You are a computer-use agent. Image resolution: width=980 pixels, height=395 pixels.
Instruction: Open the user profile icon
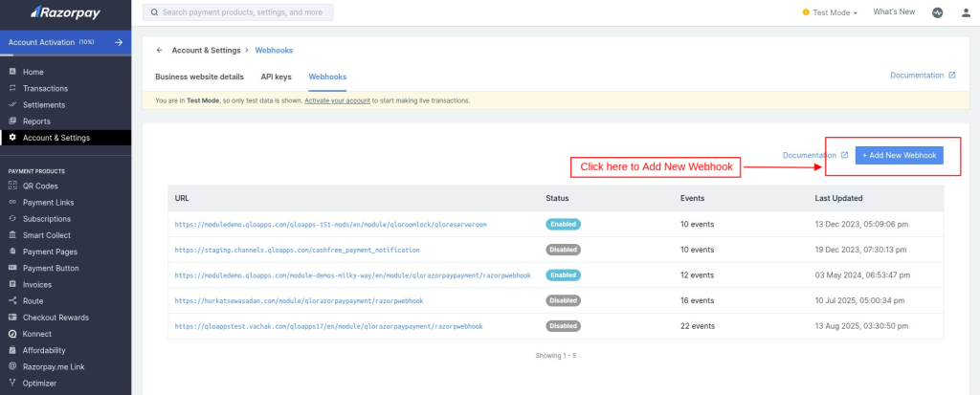pyautogui.click(x=966, y=12)
